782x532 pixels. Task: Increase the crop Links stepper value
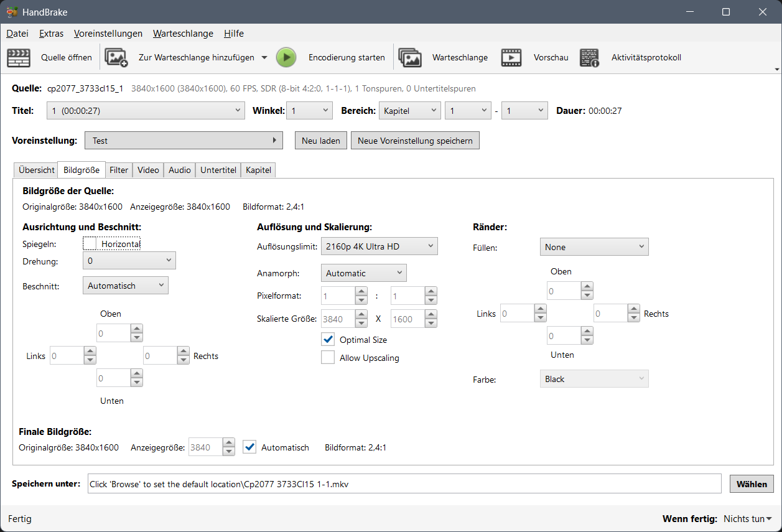coord(90,351)
